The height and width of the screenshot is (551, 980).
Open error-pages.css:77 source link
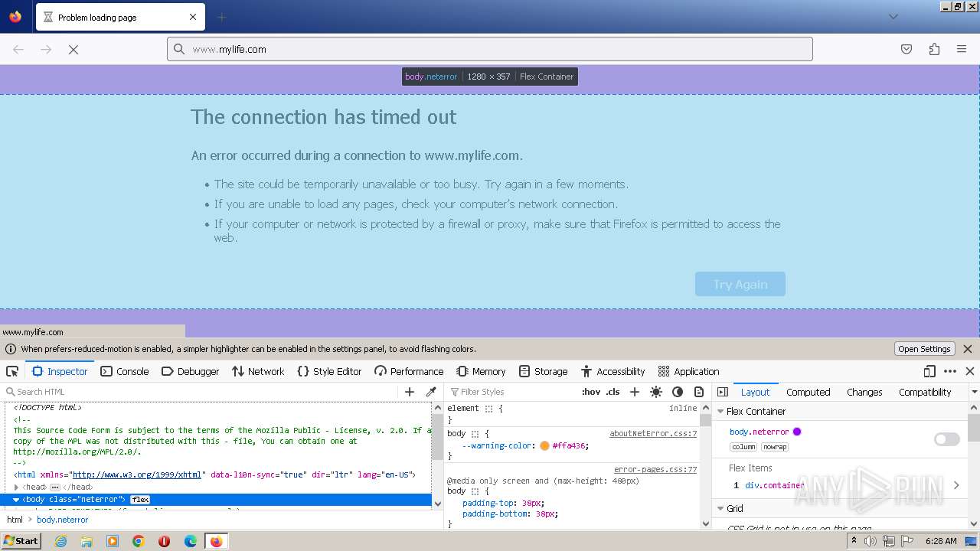pyautogui.click(x=655, y=470)
